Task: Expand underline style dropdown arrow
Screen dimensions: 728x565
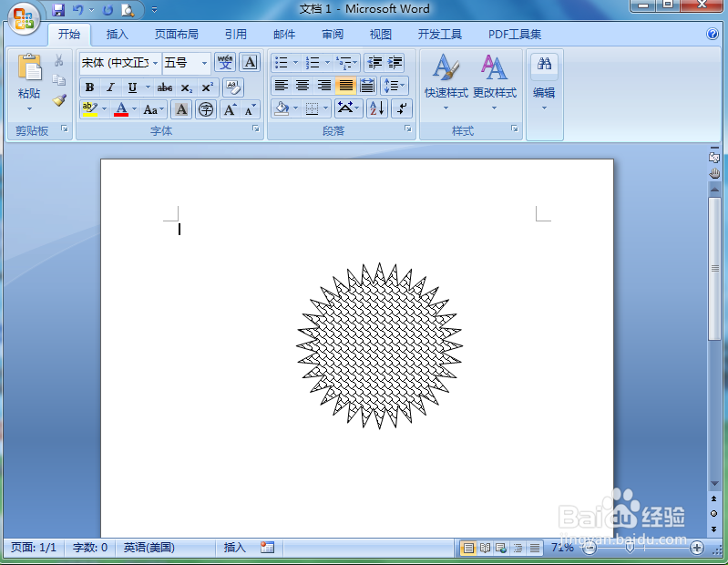Action: tap(149, 87)
